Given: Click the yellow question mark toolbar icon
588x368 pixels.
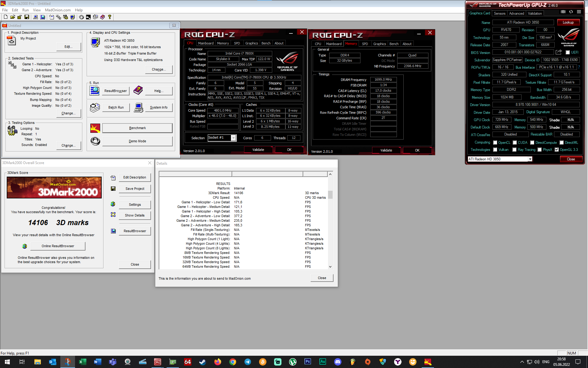Looking at the screenshot, I should click(110, 17).
